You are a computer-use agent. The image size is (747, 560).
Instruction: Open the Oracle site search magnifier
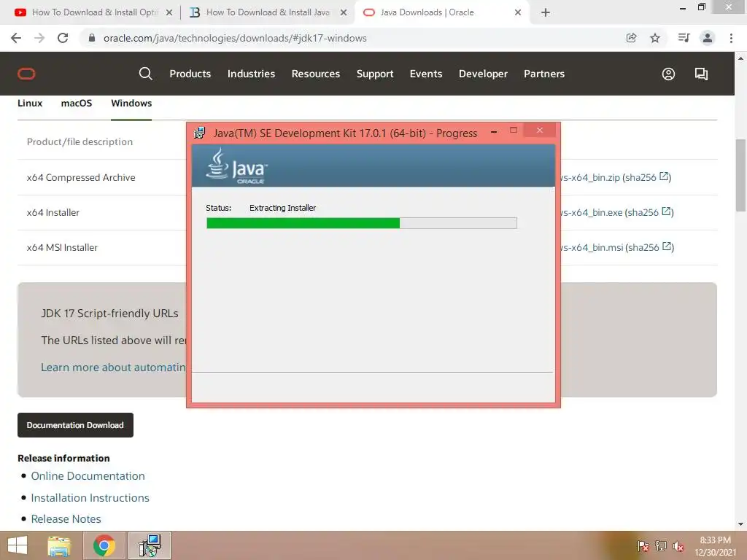[145, 74]
